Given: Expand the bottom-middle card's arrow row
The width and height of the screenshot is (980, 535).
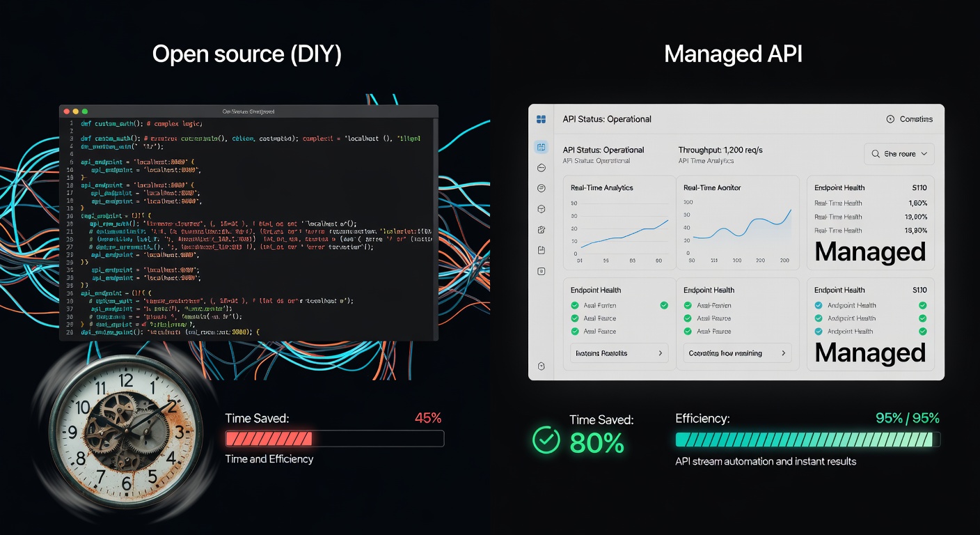Looking at the screenshot, I should [x=738, y=353].
